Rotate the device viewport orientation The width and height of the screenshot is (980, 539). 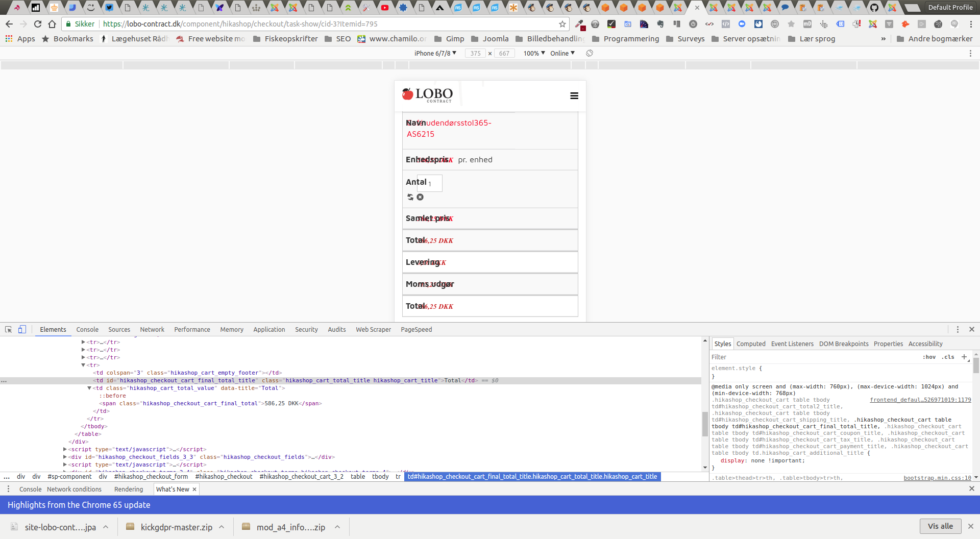(x=590, y=53)
